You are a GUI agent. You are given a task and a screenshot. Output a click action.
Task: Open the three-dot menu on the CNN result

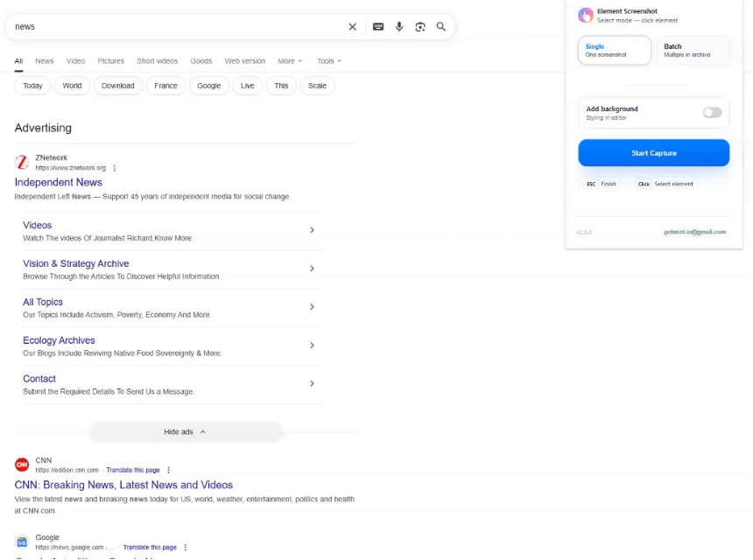point(169,469)
